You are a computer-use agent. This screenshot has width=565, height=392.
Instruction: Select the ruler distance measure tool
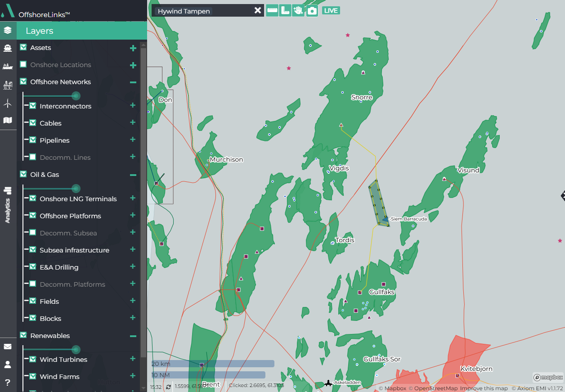tap(272, 10)
